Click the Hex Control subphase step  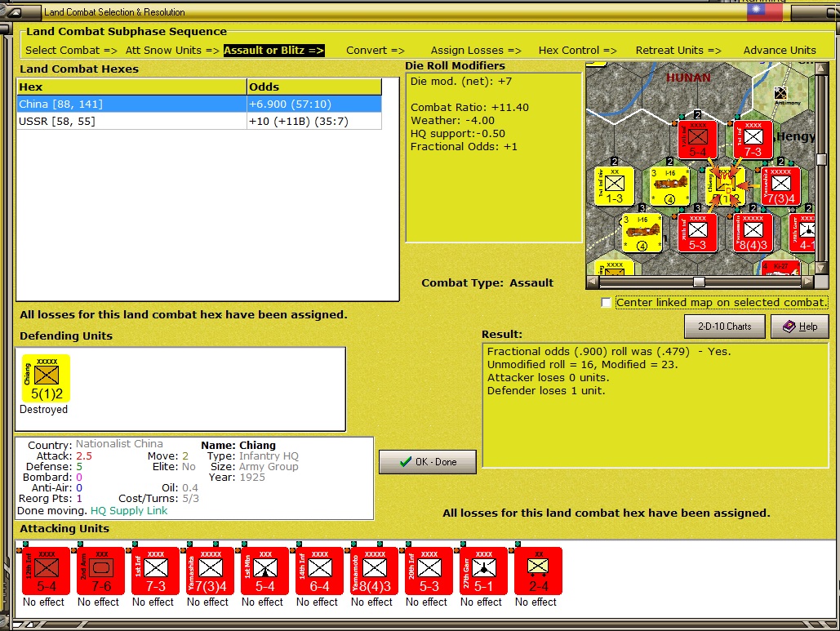point(577,51)
